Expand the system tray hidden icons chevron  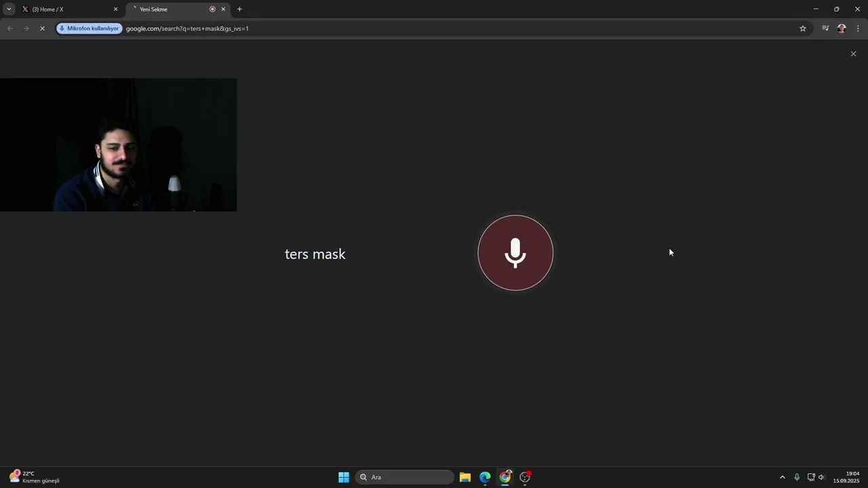pyautogui.click(x=782, y=477)
